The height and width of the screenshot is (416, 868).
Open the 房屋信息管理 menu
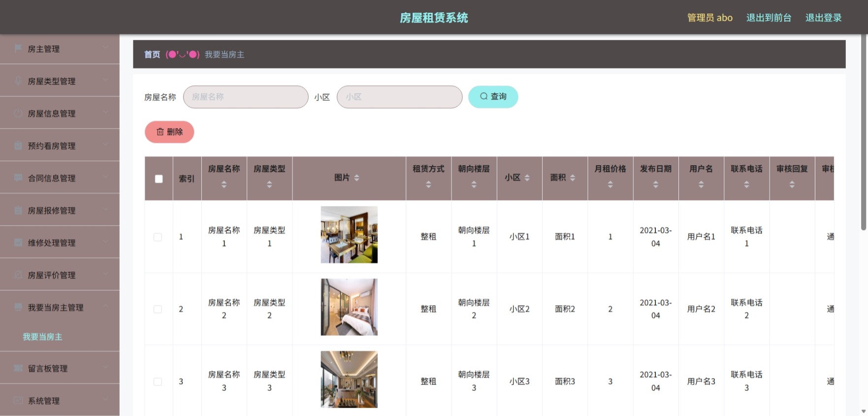(x=60, y=113)
